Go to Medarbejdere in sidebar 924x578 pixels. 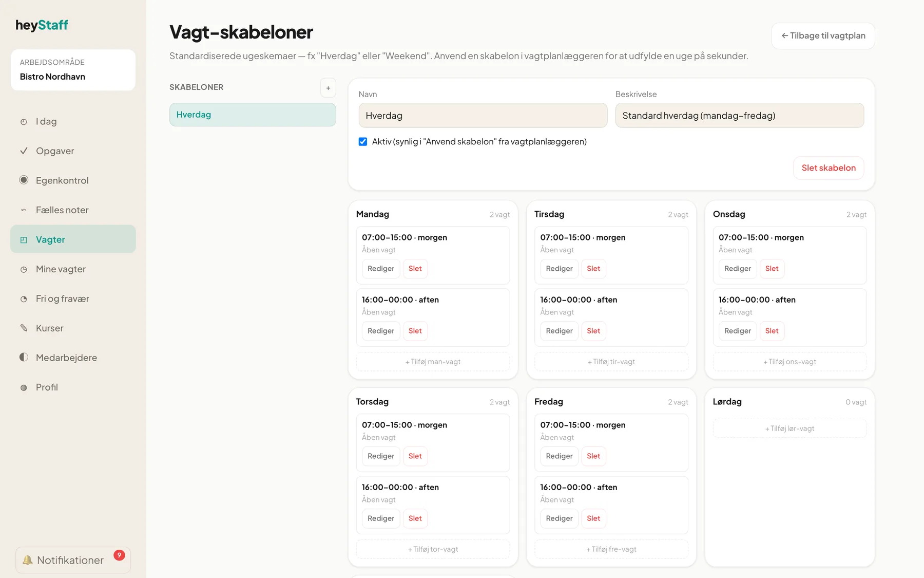tap(73, 358)
